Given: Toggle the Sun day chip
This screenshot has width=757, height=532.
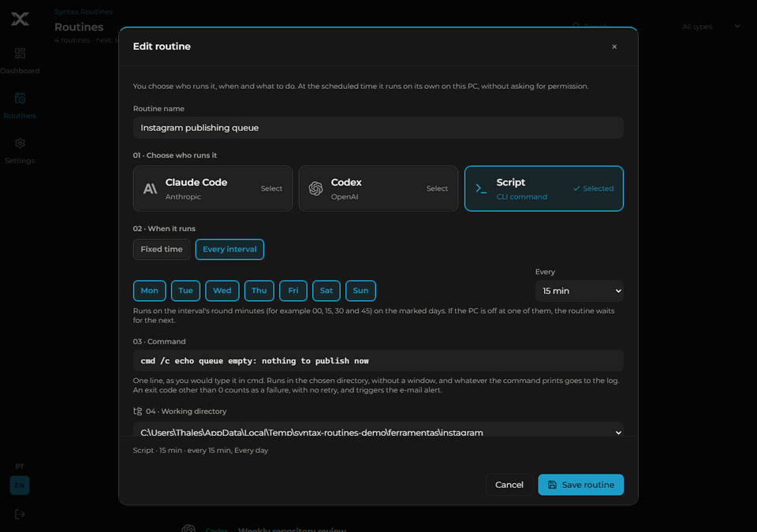Looking at the screenshot, I should coord(360,291).
